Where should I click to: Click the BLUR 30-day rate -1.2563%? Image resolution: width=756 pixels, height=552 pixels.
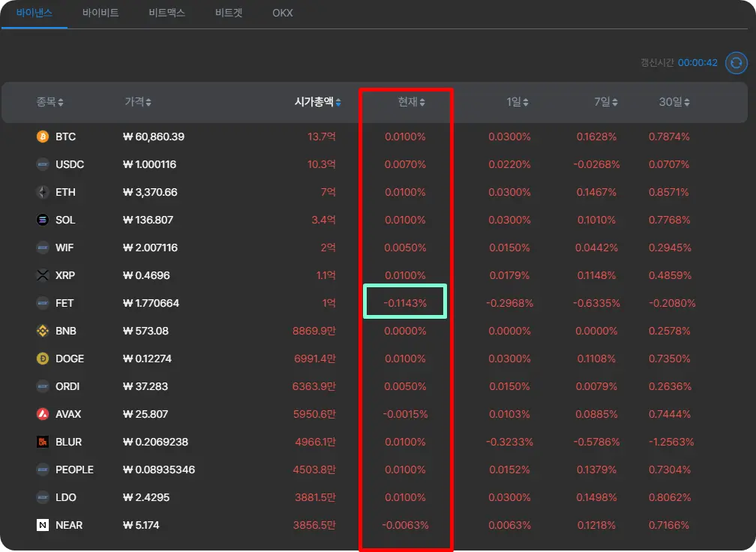(x=670, y=442)
